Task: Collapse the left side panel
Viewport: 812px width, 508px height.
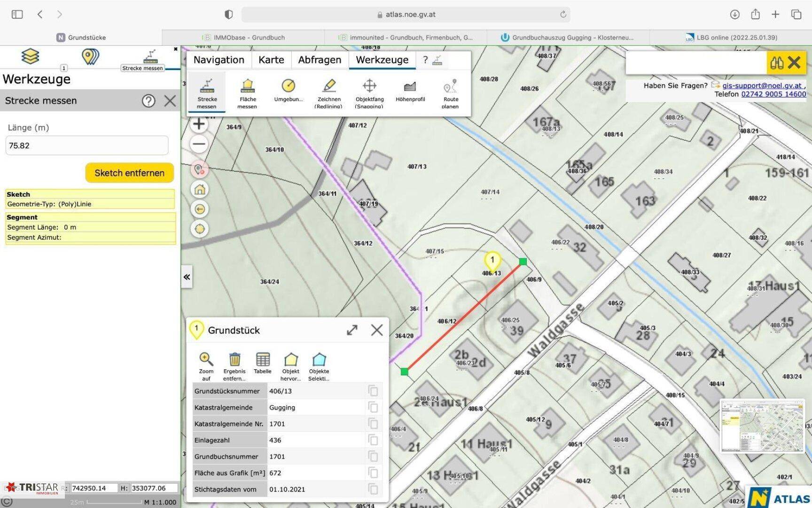Action: tap(187, 277)
